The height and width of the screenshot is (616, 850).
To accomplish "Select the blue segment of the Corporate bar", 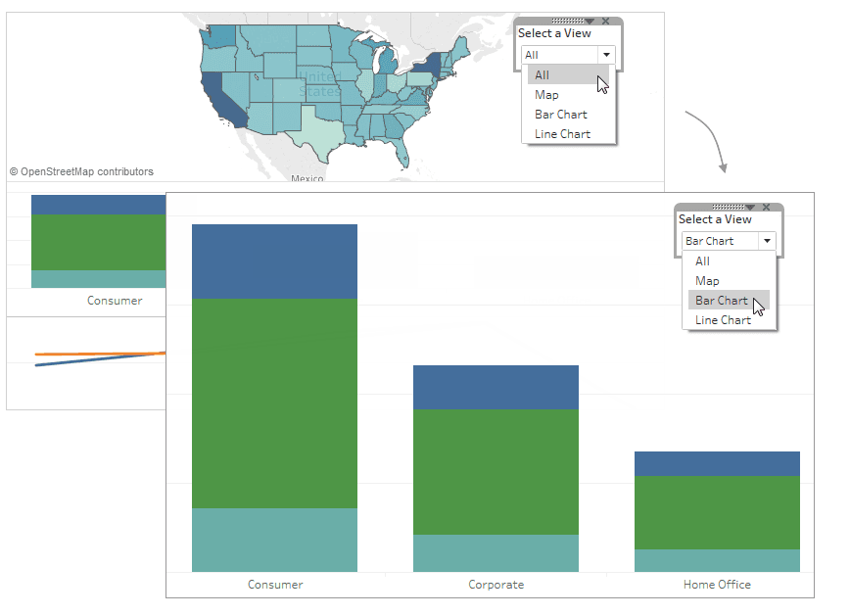I will (496, 387).
